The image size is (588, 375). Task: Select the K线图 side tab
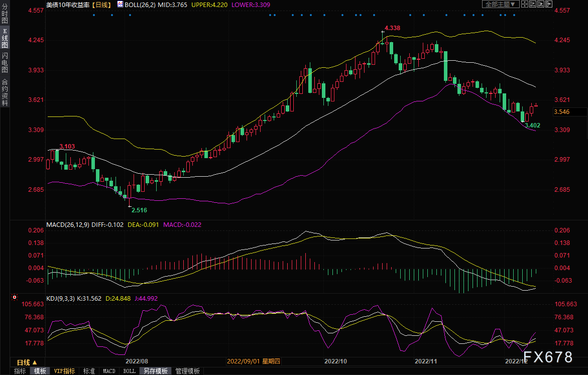pyautogui.click(x=5, y=39)
